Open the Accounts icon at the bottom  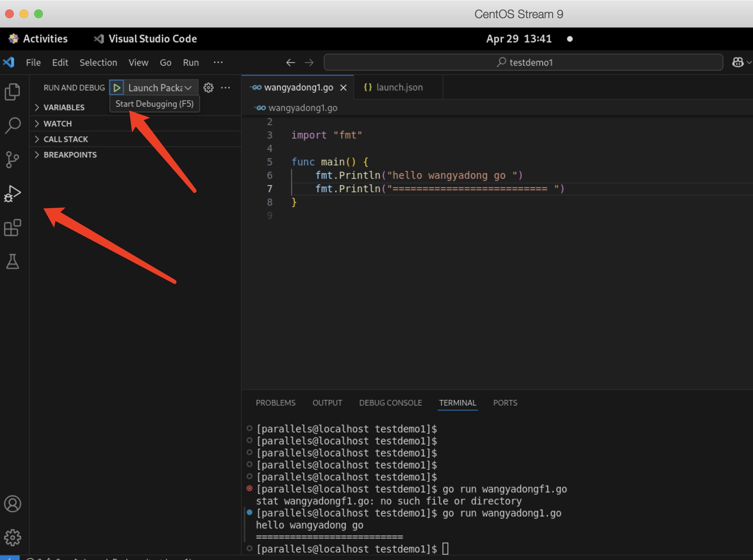click(13, 504)
